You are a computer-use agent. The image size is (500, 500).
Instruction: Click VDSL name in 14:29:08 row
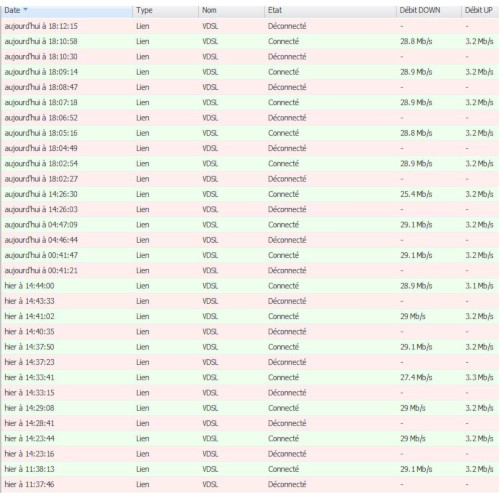210,408
